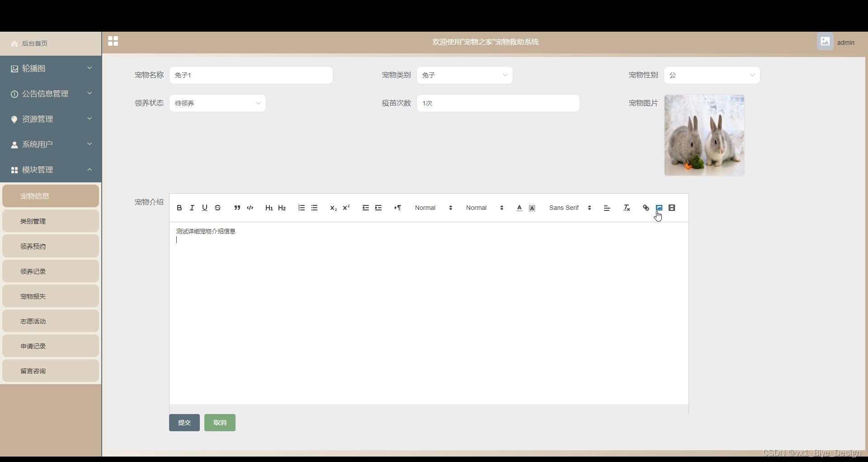Click into the 宠物介绍 editor text area
Viewport: 868px width, 462px height.
[429, 313]
